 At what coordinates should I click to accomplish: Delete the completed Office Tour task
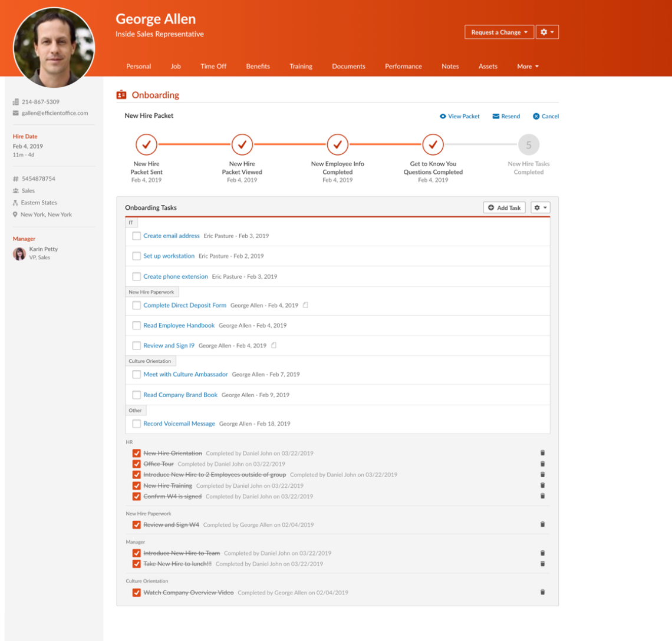click(542, 464)
